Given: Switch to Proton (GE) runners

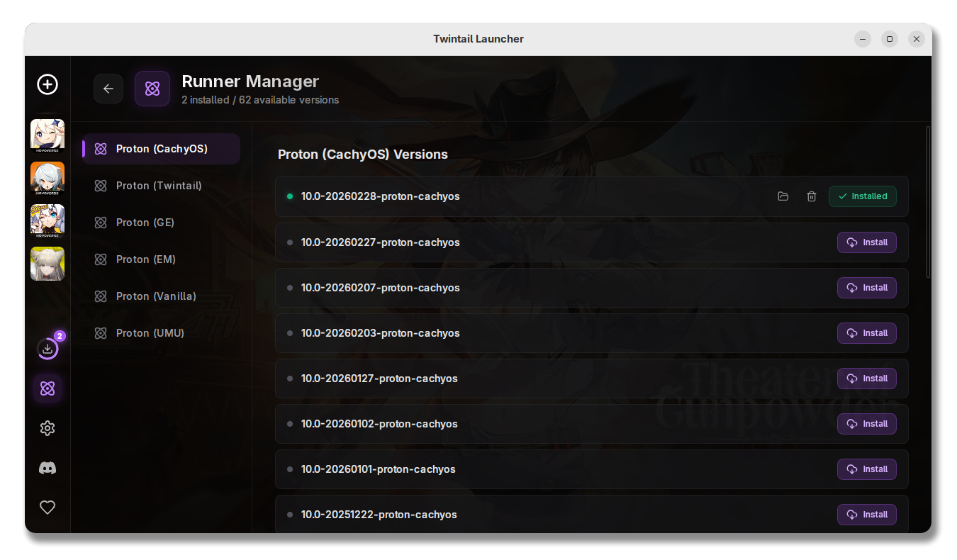Looking at the screenshot, I should [161, 223].
